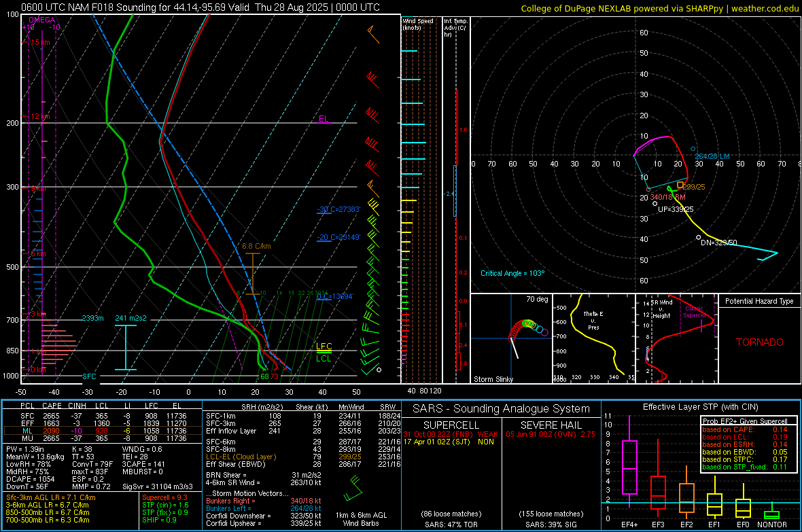The height and width of the screenshot is (532, 802).
Task: Click the Bunkers Left = 264/28 kt line
Action: pos(264,508)
